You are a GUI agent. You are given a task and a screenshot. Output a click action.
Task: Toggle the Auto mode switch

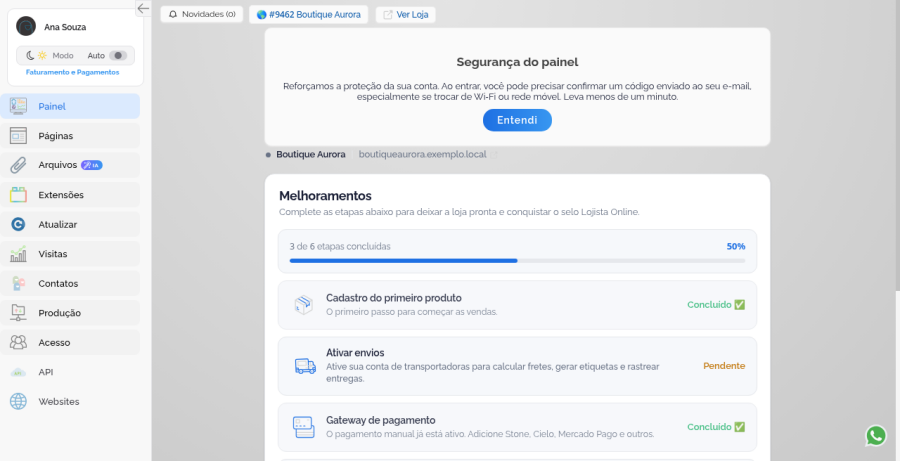coord(118,56)
